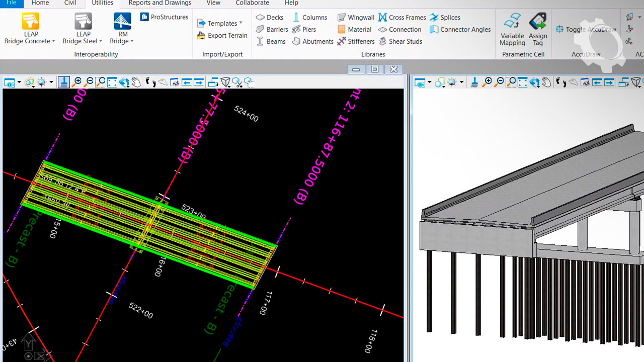Click Window Area zoom in right view
Viewport: 644px width, 362px height.
coord(511,82)
